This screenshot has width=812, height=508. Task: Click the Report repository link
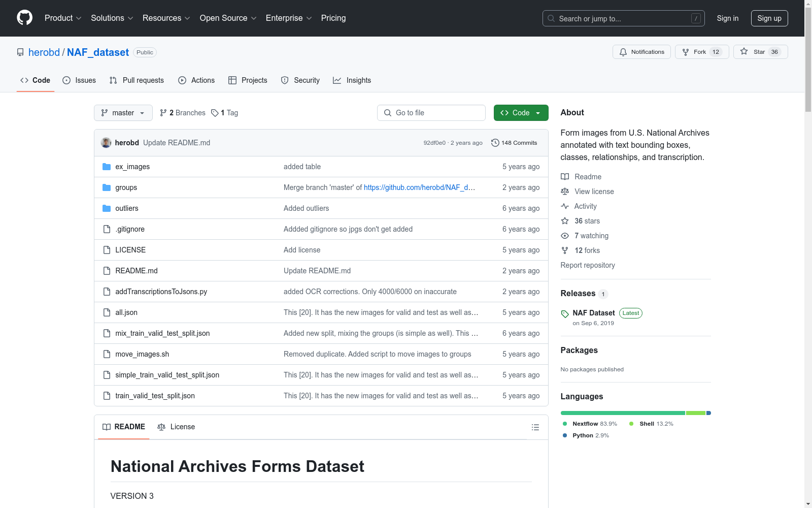coord(588,265)
